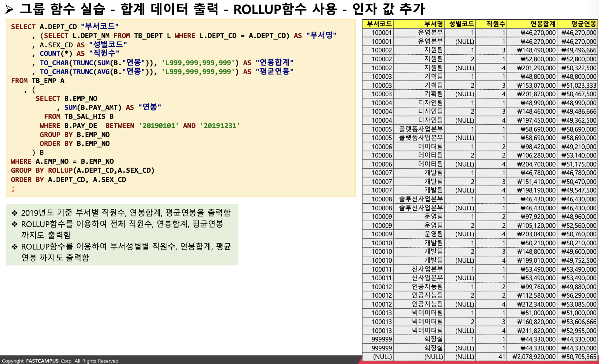Screen dimensions: 599x364
Task: Click the cell showing ₩50,322,500
Action: coord(577,68)
